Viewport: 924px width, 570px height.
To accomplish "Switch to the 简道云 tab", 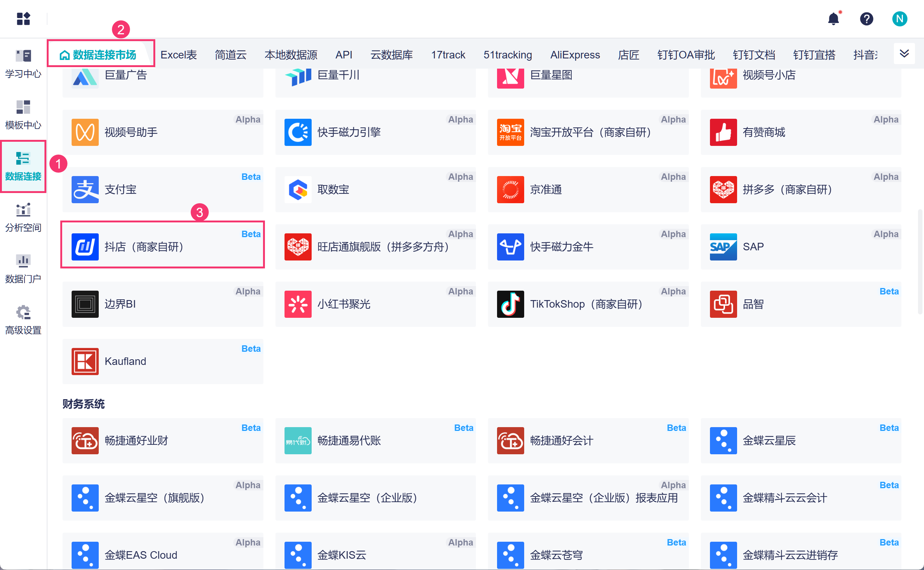I will coord(231,55).
